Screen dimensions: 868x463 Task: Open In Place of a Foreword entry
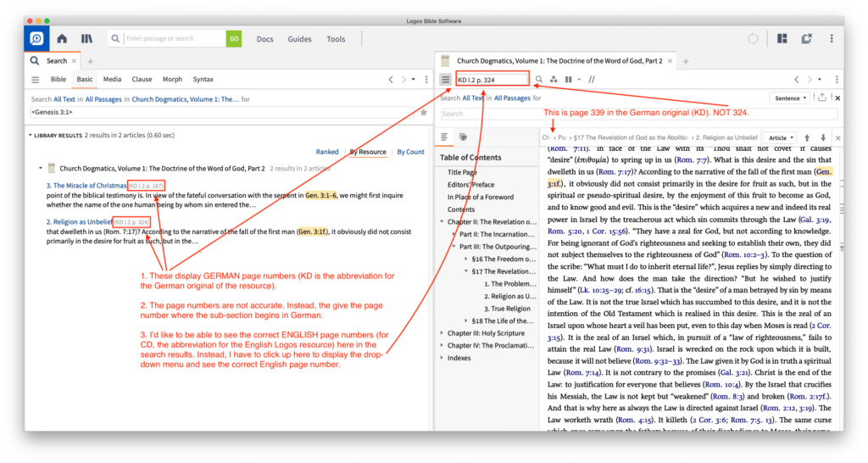[x=481, y=198]
